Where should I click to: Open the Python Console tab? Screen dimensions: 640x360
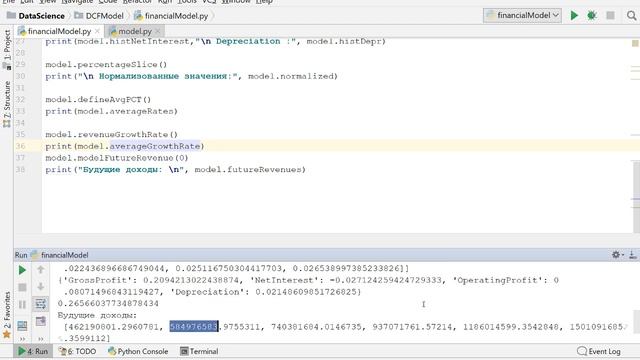(138, 351)
